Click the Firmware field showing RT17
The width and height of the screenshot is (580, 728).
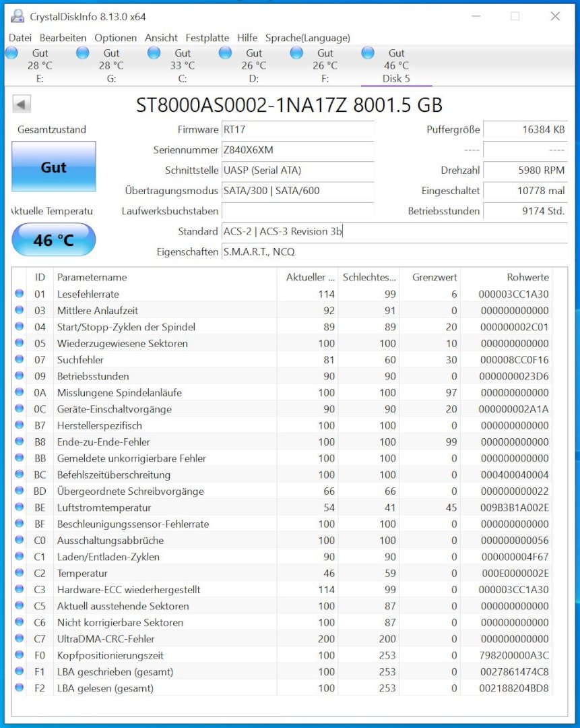[x=297, y=129]
